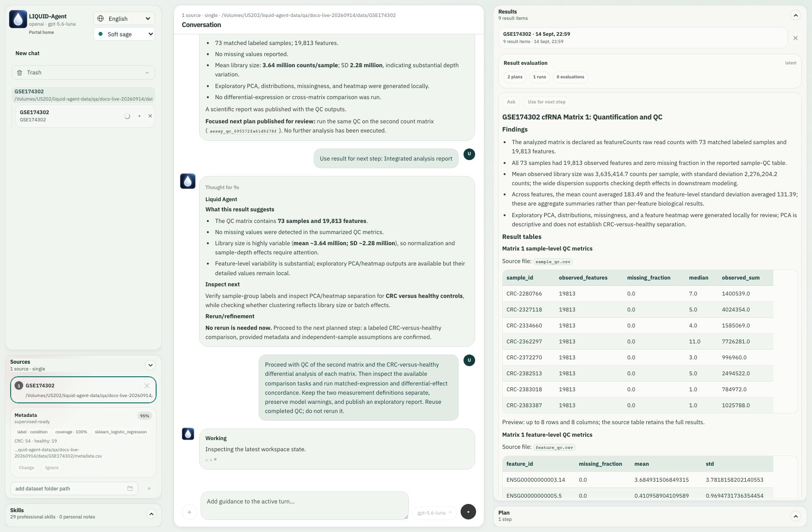Open the GSE174302 14 Sept, 22:59 result card
Viewport: 812px width, 532px height.
[643, 38]
